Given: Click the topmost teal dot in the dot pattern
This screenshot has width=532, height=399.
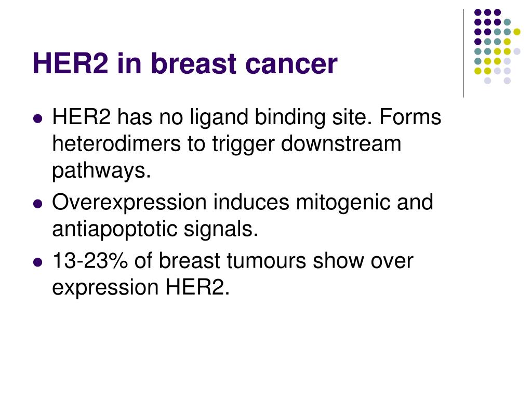Looking at the screenshot, I should [x=507, y=22].
